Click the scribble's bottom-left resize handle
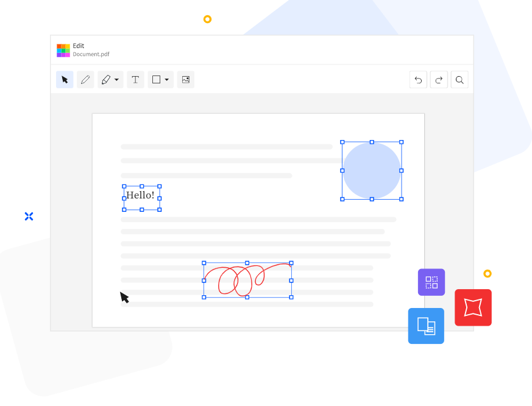This screenshot has height=406, width=532. [x=204, y=297]
